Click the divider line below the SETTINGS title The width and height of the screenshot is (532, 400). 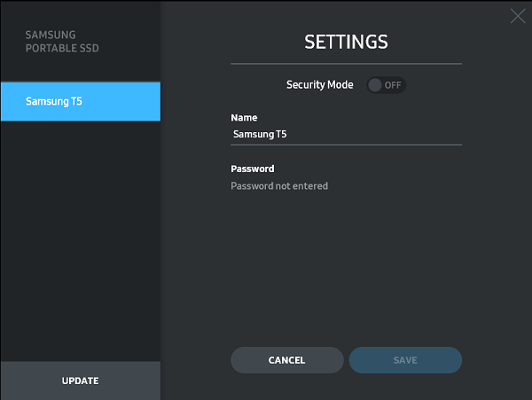click(346, 64)
